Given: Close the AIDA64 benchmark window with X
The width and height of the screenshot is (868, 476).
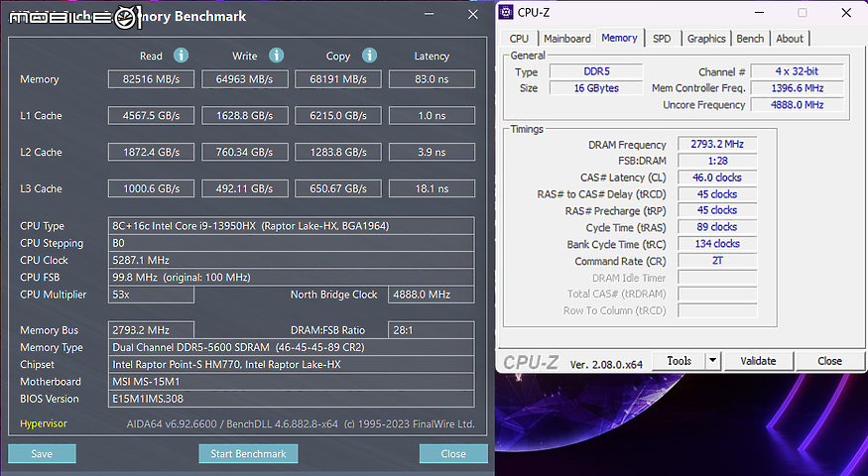Looking at the screenshot, I should (x=473, y=15).
